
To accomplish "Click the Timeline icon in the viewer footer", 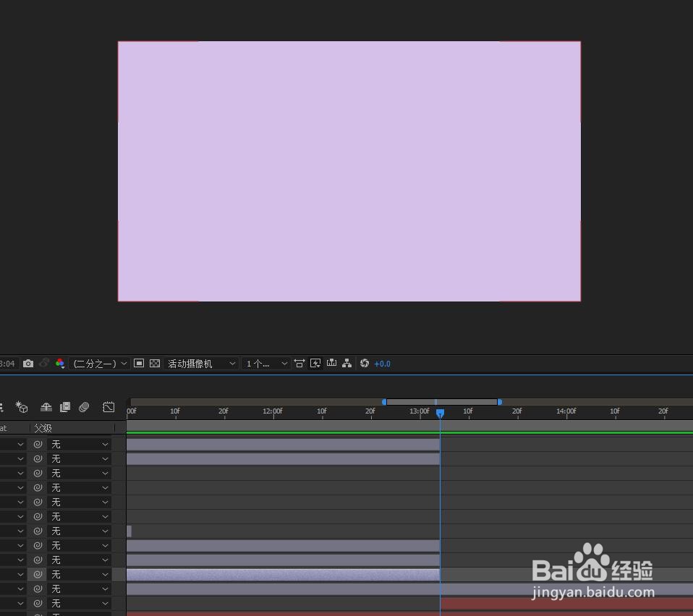I will pos(331,363).
